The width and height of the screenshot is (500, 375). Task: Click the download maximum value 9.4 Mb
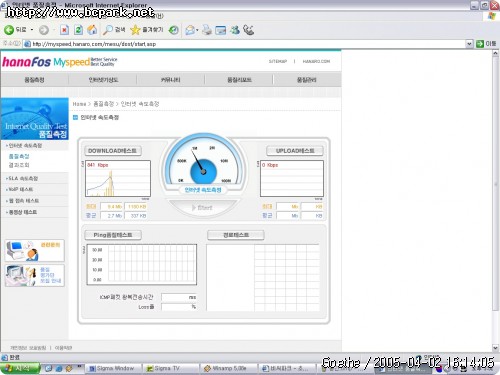point(112,207)
